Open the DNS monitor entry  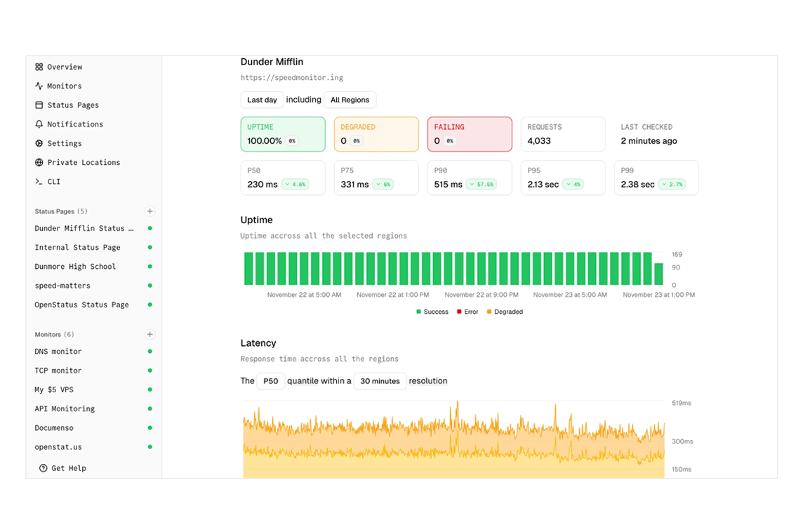click(58, 352)
